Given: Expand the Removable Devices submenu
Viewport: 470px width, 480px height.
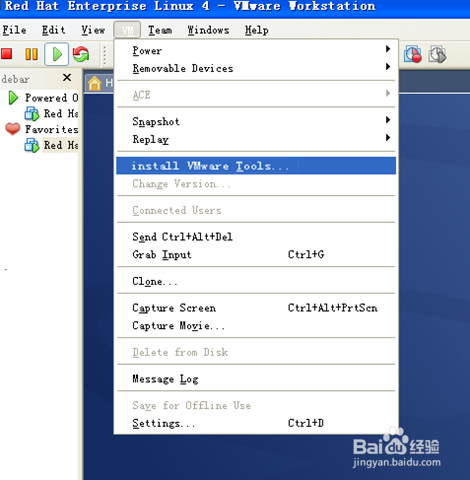Looking at the screenshot, I should (x=256, y=68).
